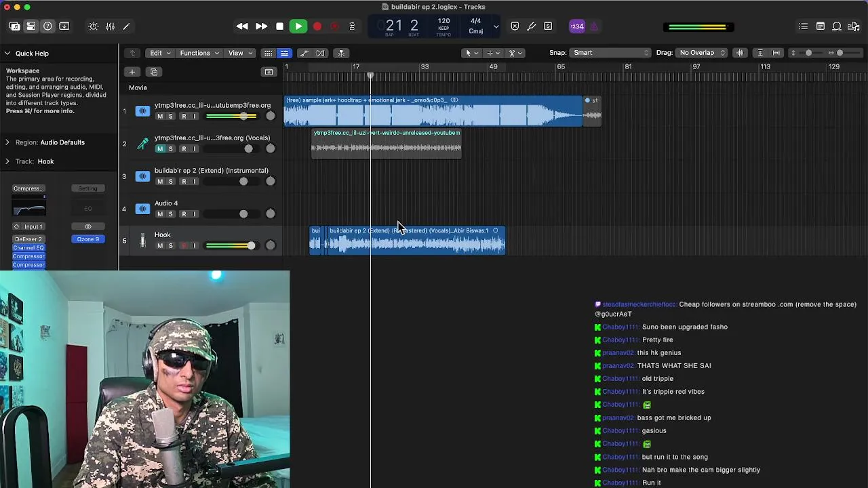Image resolution: width=868 pixels, height=488 pixels.
Task: Toggle Flex editing button
Action: (x=320, y=53)
